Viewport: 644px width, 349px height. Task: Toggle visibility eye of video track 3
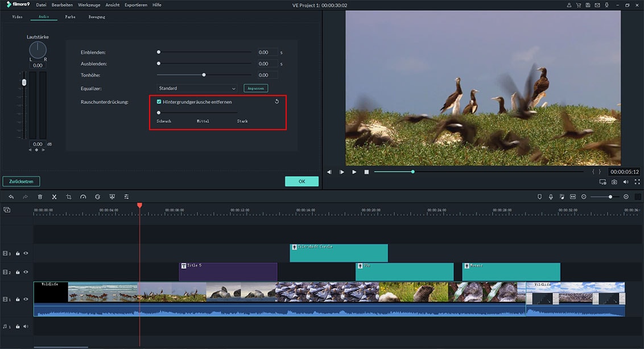click(26, 254)
